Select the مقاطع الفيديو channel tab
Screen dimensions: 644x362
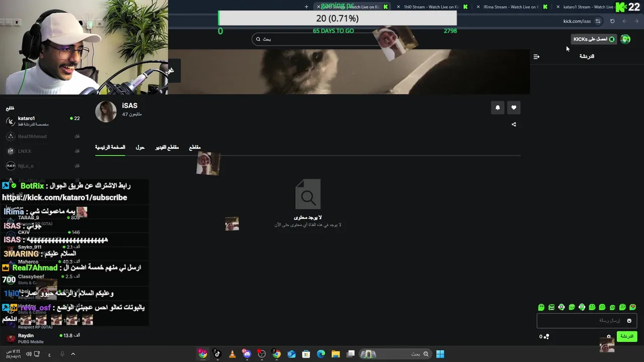[167, 147]
